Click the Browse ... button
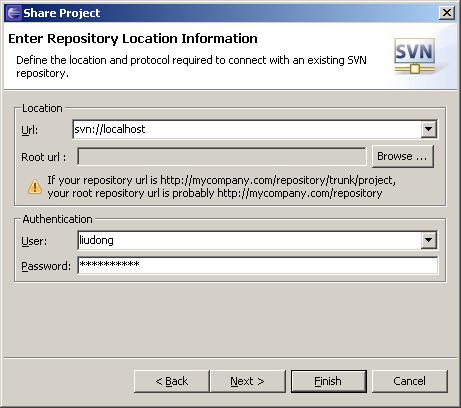Image resolution: width=461 pixels, height=408 pixels. click(x=403, y=156)
